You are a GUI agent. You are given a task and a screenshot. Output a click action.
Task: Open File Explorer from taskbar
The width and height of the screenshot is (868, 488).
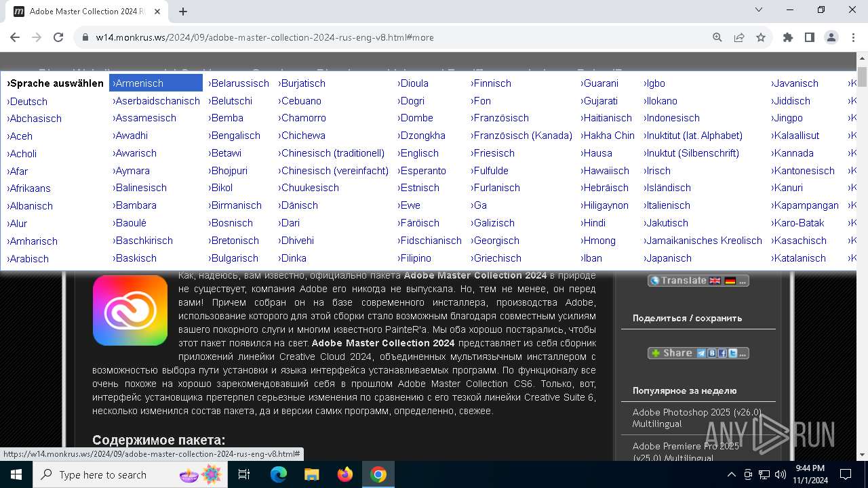pyautogui.click(x=312, y=474)
